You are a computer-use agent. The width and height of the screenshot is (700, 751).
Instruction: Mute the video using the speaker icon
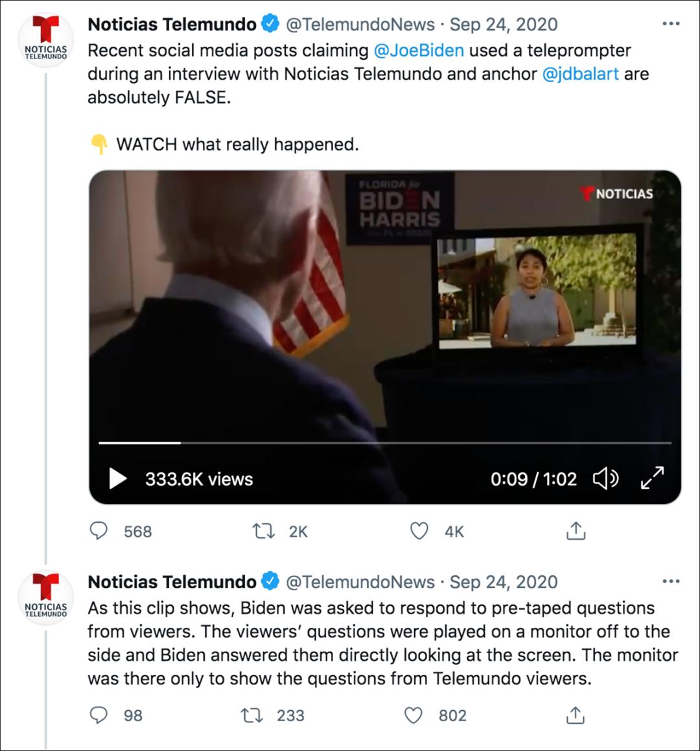click(605, 479)
